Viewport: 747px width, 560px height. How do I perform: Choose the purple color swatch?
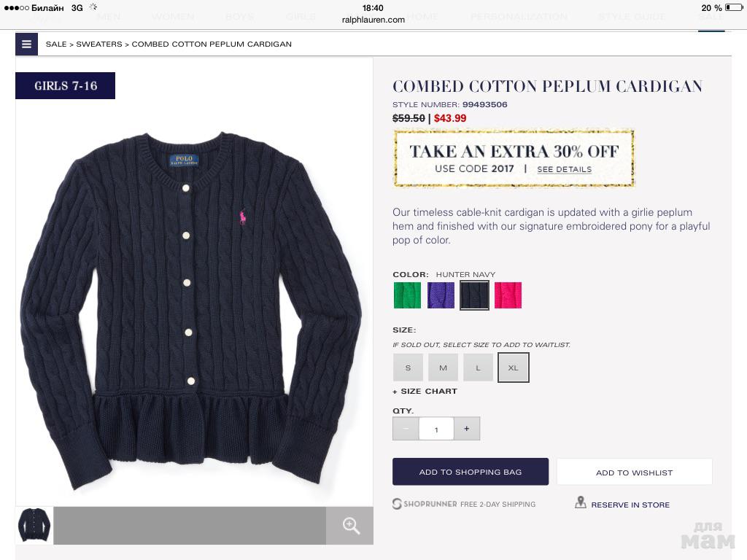(x=441, y=295)
